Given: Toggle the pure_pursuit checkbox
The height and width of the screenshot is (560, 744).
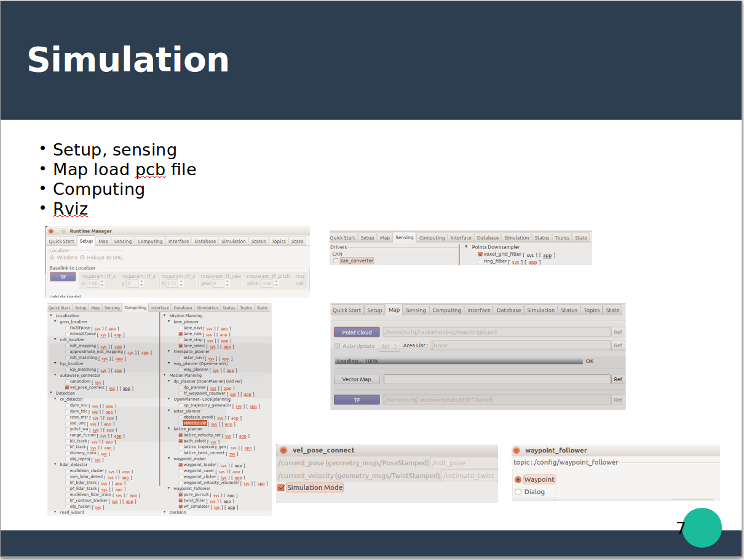Looking at the screenshot, I should pos(181,494).
